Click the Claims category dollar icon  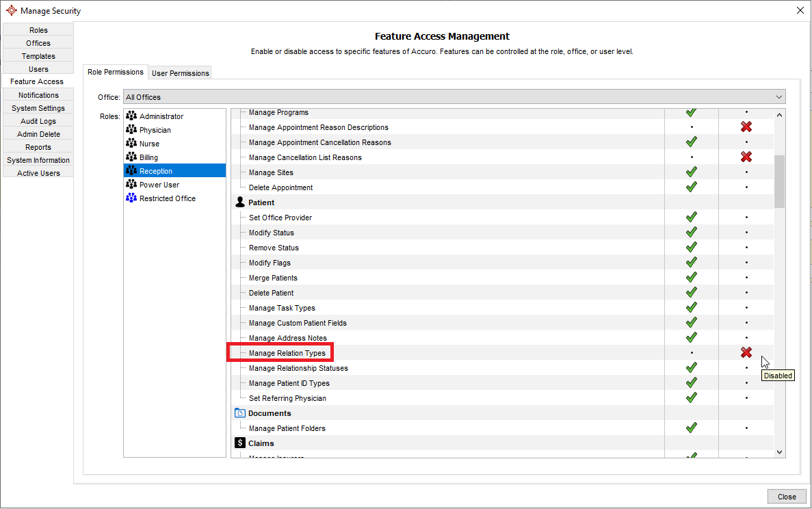tap(240, 443)
